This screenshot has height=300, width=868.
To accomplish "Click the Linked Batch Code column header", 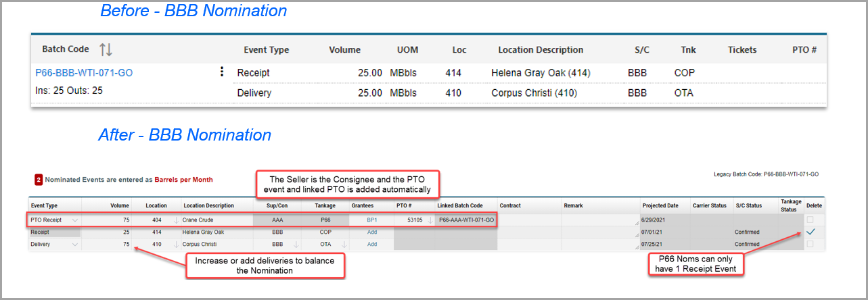I will pos(459,205).
